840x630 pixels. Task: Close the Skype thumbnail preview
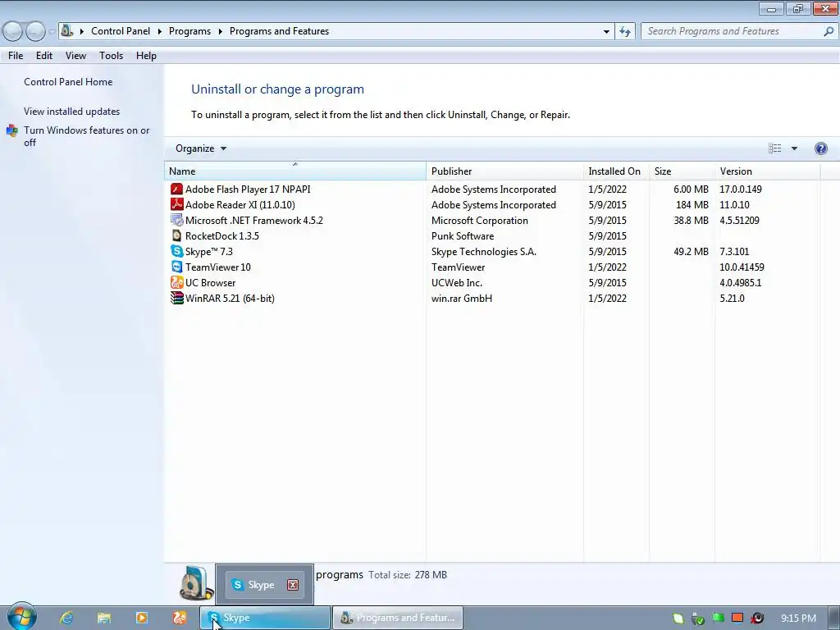pyautogui.click(x=293, y=584)
